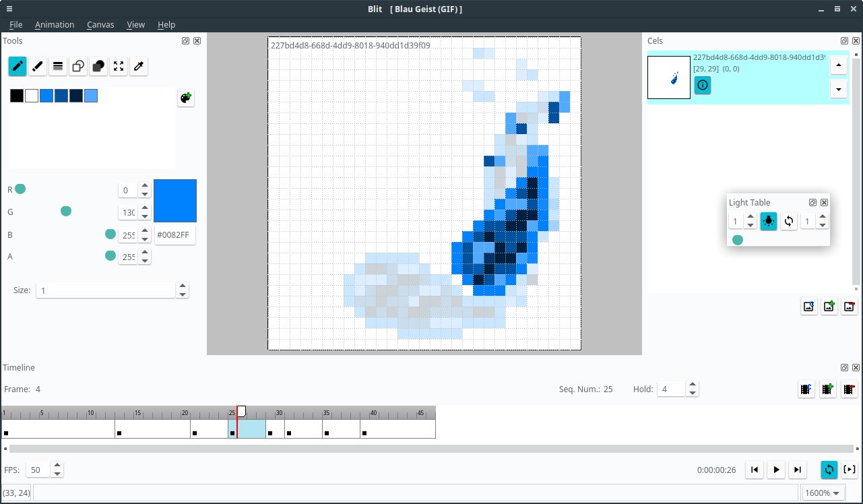Float the Tools panel

[186, 41]
